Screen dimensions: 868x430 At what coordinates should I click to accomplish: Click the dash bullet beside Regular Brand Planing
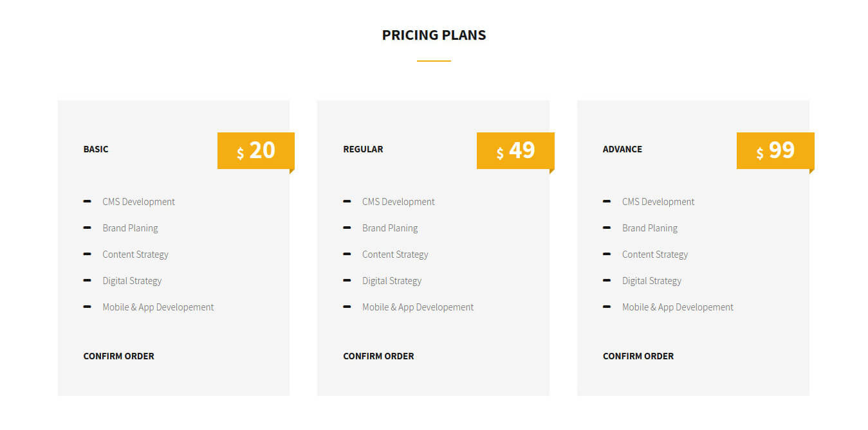[347, 228]
